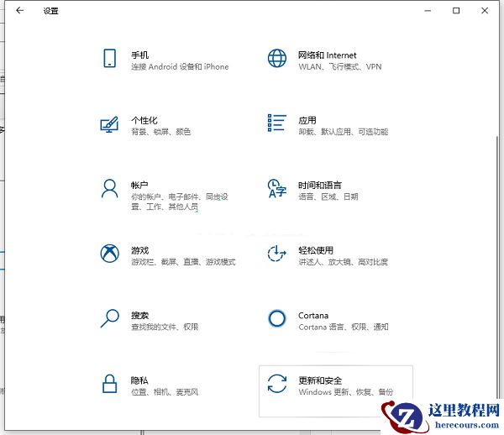Click the Xbox gaming (游戏) icon
The width and height of the screenshot is (504, 435).
(109, 253)
